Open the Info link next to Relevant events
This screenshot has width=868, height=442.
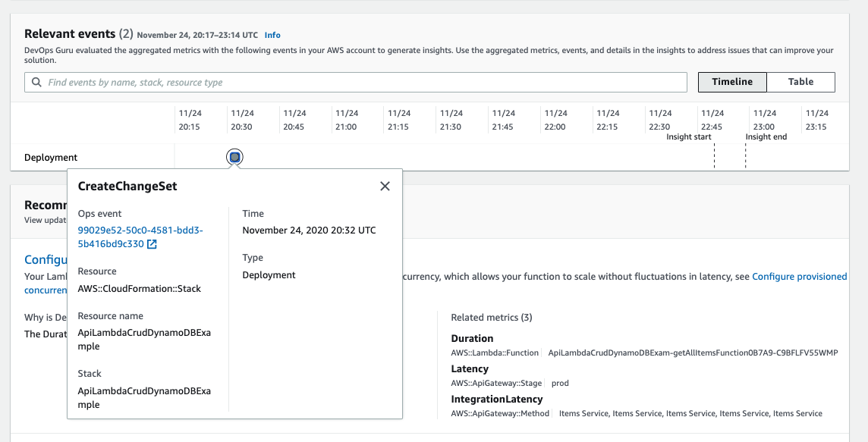click(272, 35)
